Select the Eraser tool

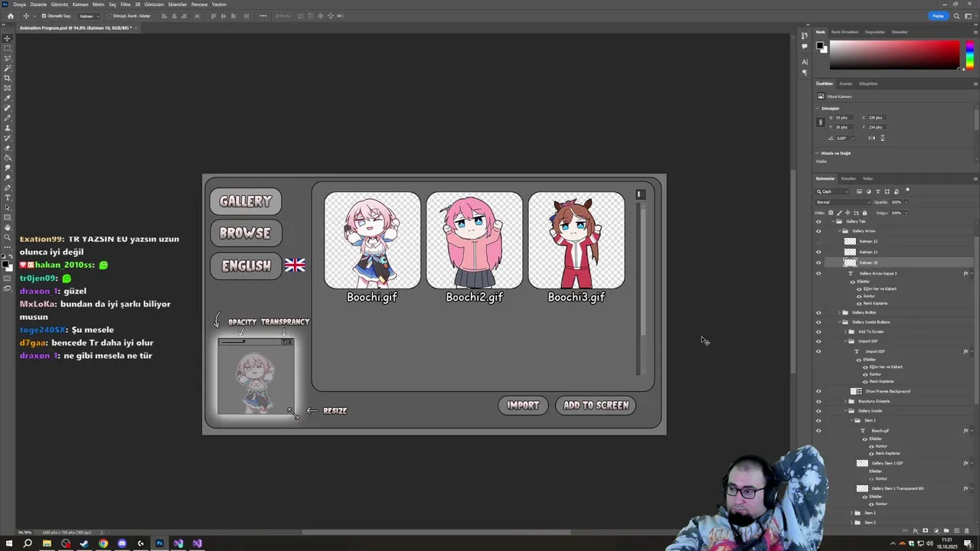coord(8,148)
